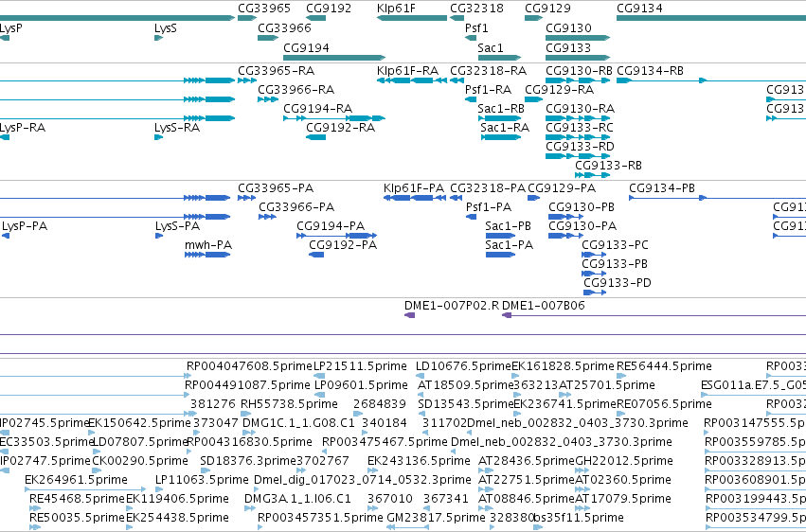Select EST GH22012.5prime
806x532 pixels.
coord(623,461)
